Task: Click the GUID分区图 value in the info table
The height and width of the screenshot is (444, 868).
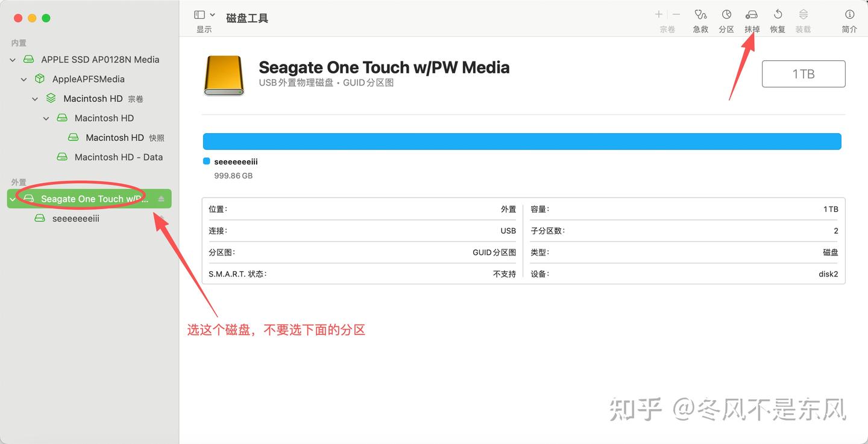Action: click(494, 252)
